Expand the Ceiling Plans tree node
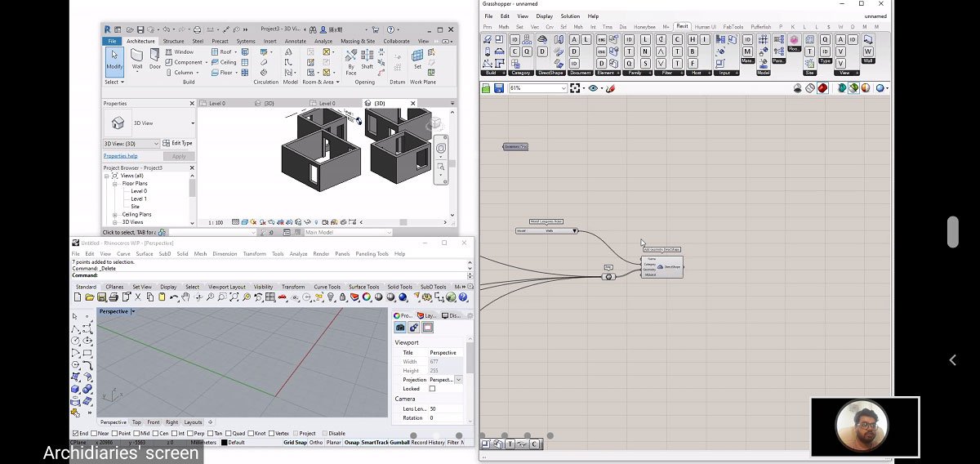This screenshot has width=980, height=464. click(115, 214)
